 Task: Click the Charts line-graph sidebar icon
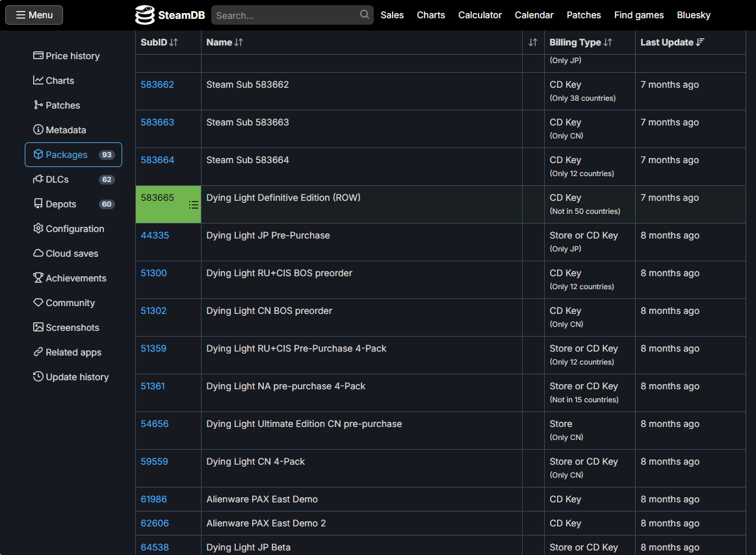click(38, 80)
